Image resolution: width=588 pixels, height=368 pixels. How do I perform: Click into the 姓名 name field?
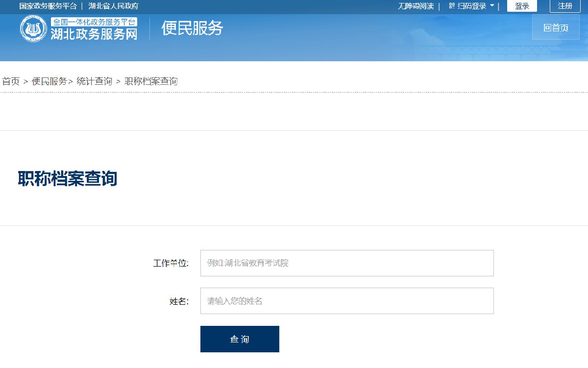[x=346, y=301]
